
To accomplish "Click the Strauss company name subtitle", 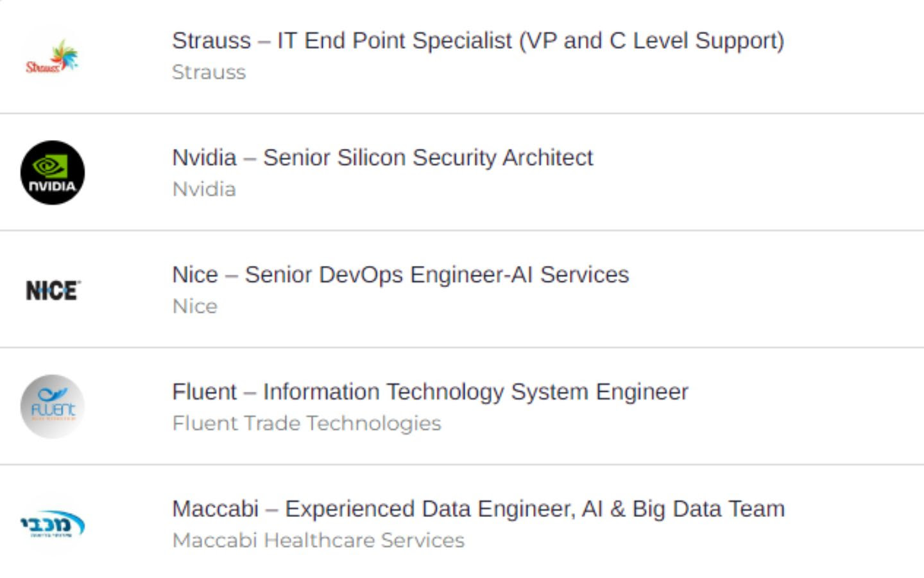I will click(209, 72).
